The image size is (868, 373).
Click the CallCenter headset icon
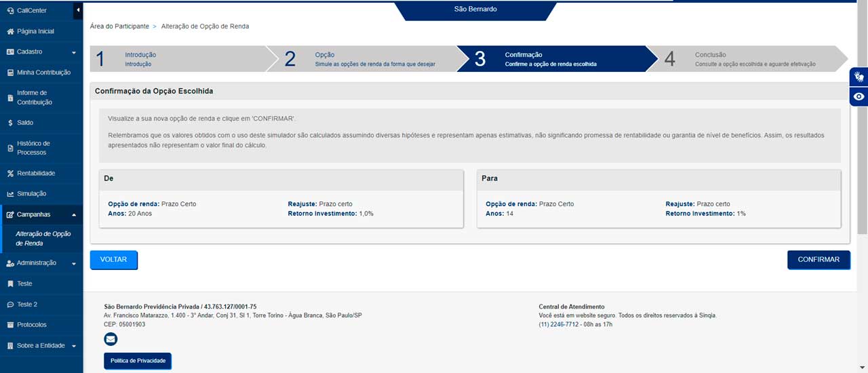tap(10, 11)
